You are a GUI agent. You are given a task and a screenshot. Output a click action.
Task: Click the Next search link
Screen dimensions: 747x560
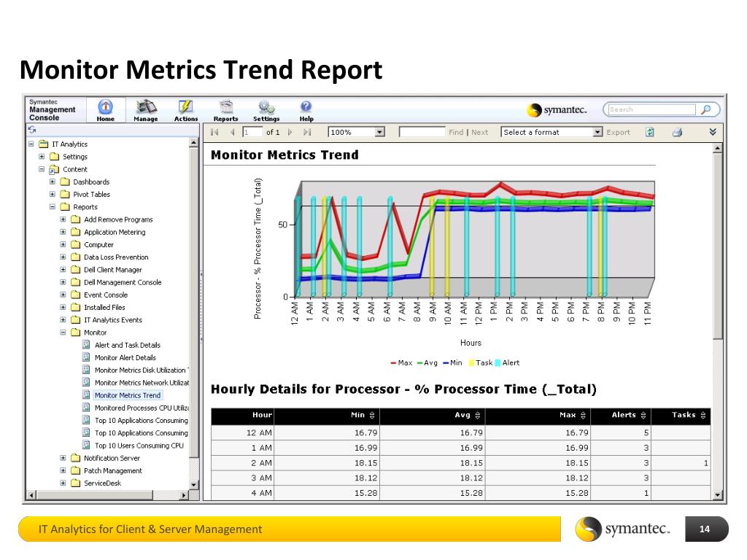(x=480, y=133)
